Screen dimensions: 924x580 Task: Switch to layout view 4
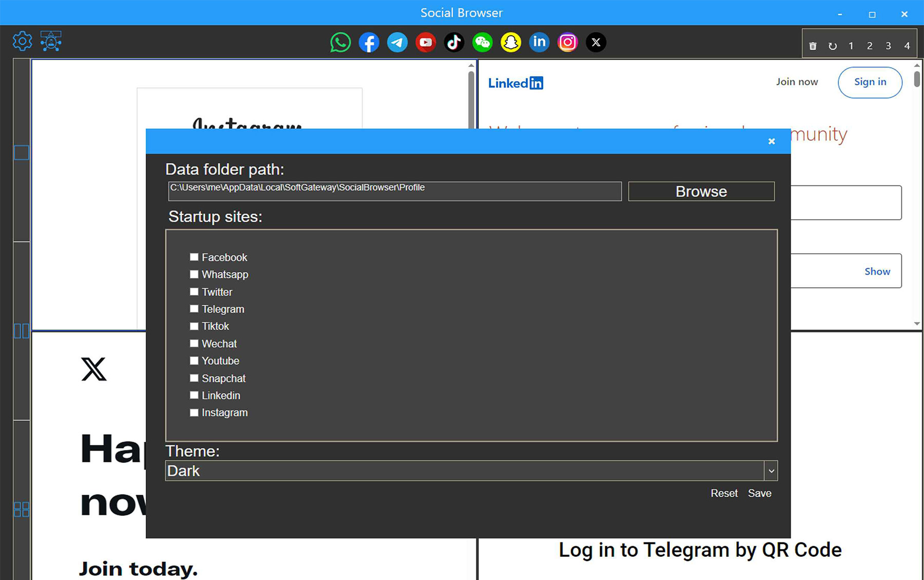click(x=907, y=45)
